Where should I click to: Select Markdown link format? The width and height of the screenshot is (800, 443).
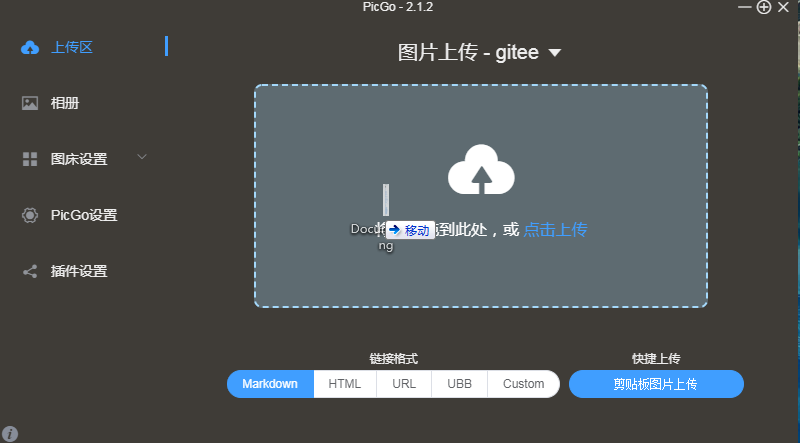(x=270, y=384)
